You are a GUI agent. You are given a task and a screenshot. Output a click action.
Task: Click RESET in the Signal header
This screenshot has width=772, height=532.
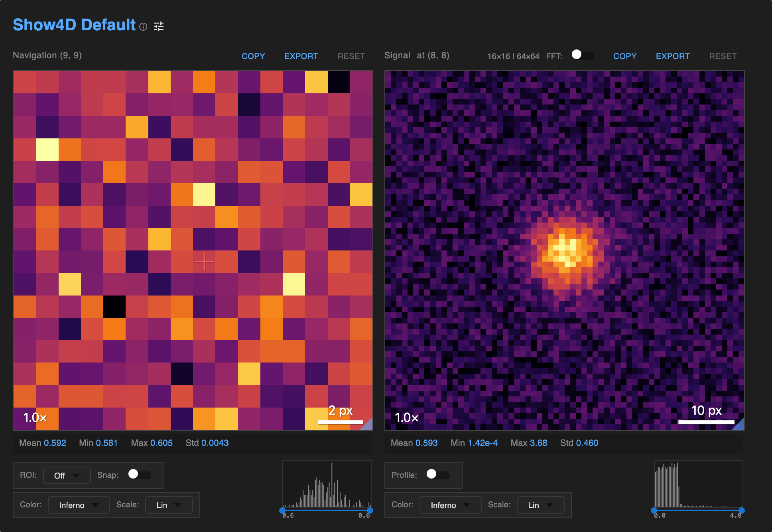click(723, 56)
